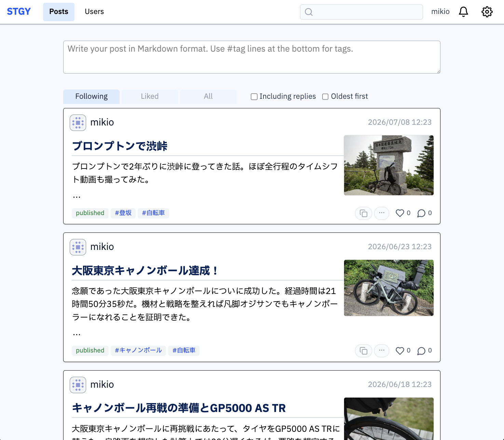Toggle Oldest first checkbox
Image resolution: width=504 pixels, height=440 pixels.
(325, 97)
